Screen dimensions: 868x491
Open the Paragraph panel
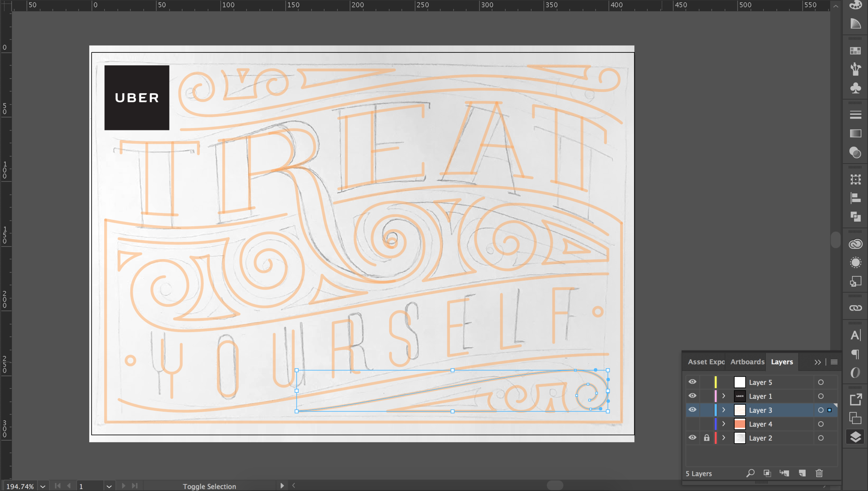(x=856, y=354)
